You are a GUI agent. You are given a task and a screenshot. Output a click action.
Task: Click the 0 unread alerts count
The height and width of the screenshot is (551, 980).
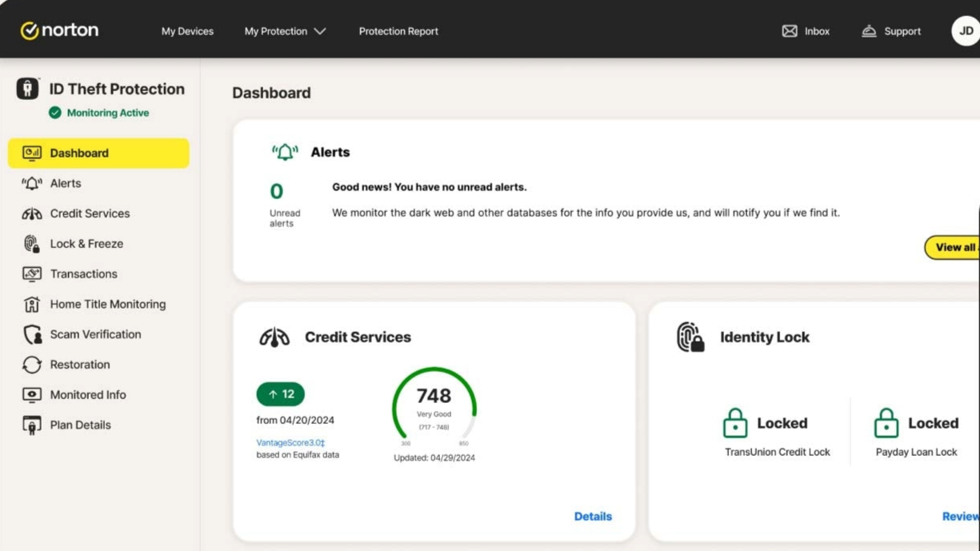(277, 191)
